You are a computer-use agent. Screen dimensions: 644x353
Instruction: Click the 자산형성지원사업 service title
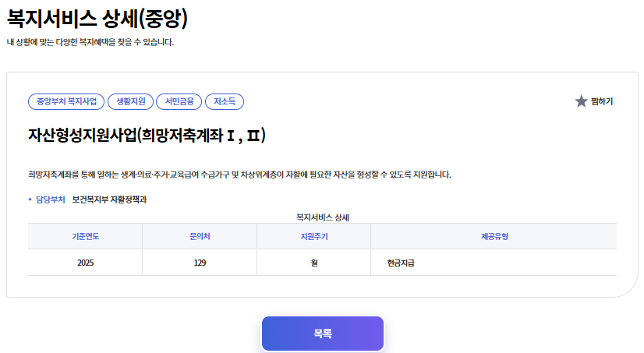pyautogui.click(x=147, y=136)
